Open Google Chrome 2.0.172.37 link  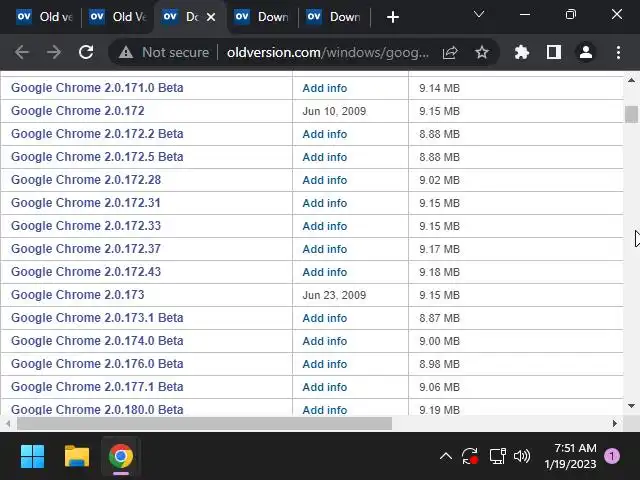coord(86,249)
